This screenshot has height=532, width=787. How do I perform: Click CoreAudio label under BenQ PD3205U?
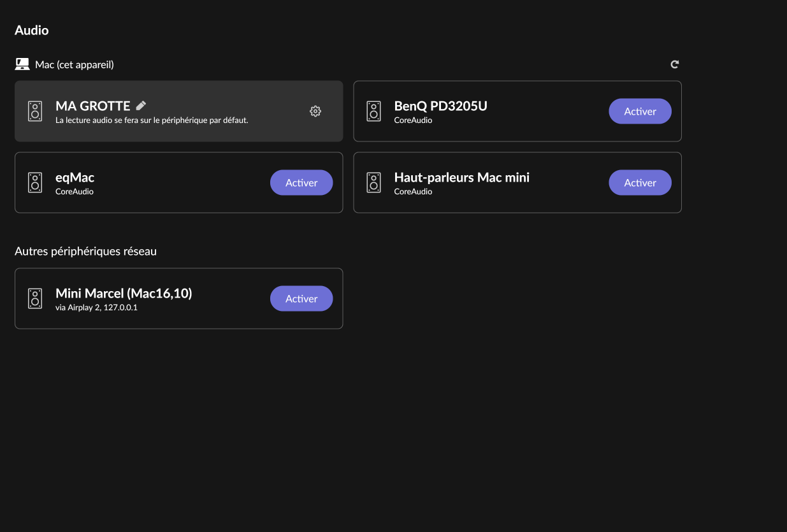pos(413,120)
